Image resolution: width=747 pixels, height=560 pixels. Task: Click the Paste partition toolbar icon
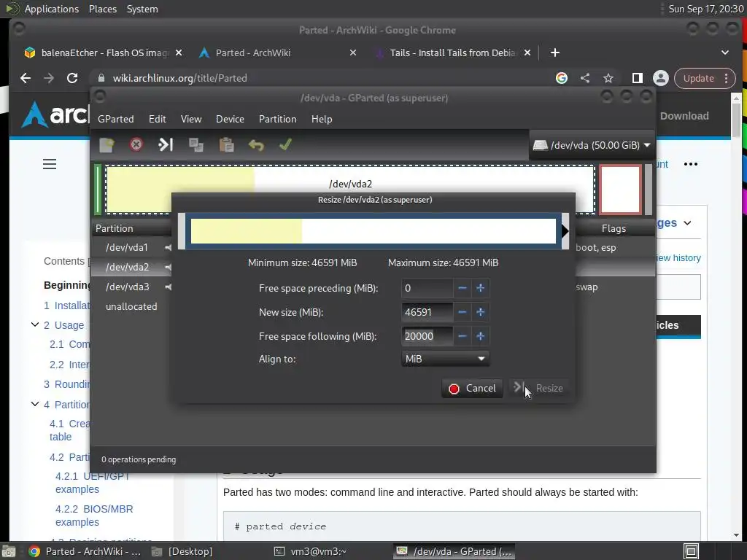coord(226,145)
